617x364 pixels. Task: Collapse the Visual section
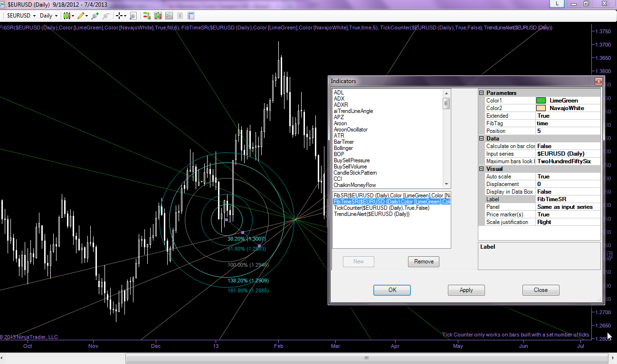click(481, 169)
